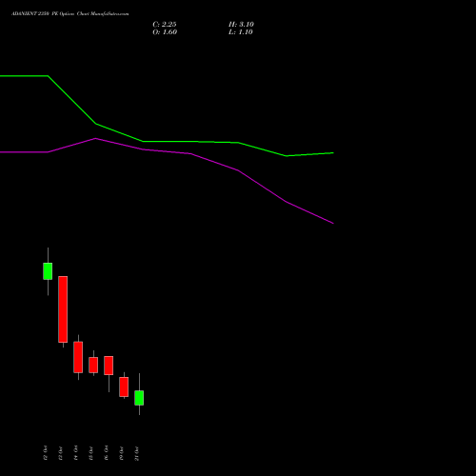
Task: Click the "14 Oct" date axis label
Action: pyautogui.click(x=76, y=453)
